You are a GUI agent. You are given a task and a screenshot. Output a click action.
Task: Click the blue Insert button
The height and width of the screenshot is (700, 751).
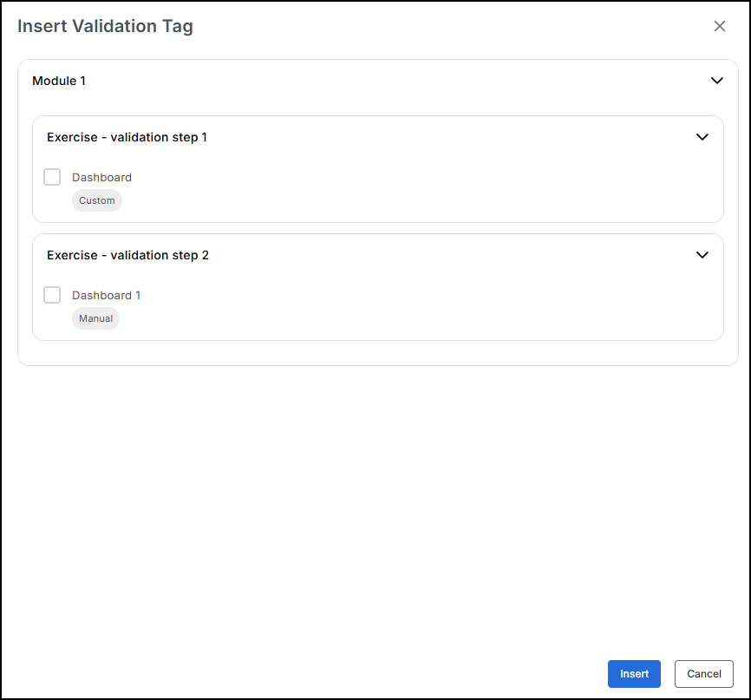click(x=634, y=674)
